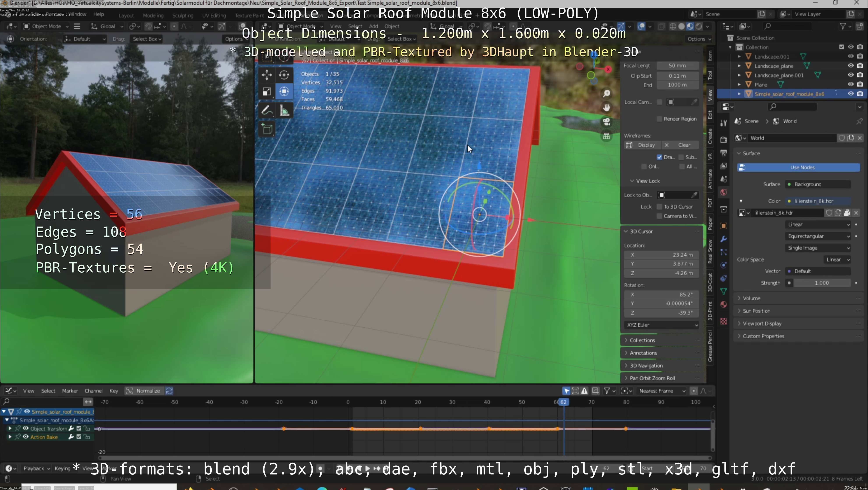Open the Object properties orange square icon
The image size is (868, 490).
[x=724, y=226]
